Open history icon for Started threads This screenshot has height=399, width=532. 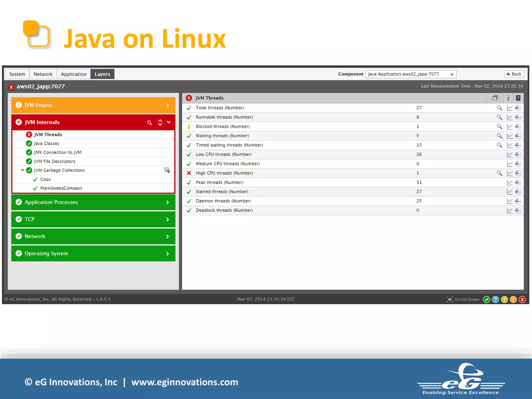coord(518,192)
